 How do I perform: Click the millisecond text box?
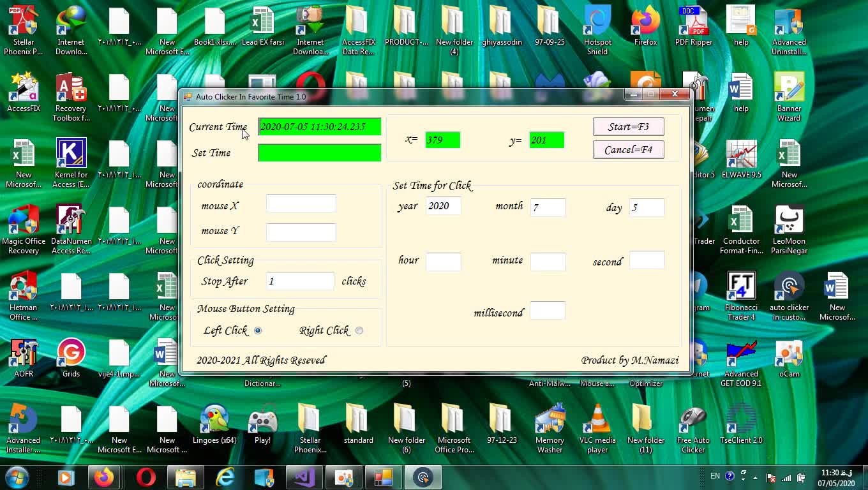click(x=547, y=311)
